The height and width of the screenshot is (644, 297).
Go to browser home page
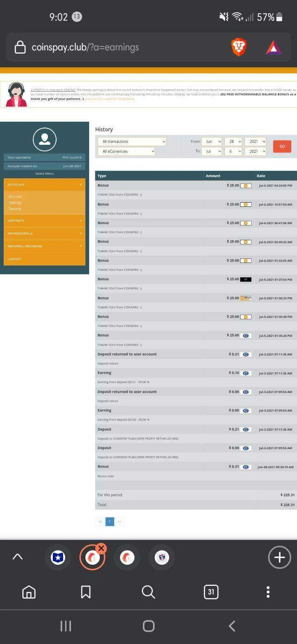tap(29, 592)
